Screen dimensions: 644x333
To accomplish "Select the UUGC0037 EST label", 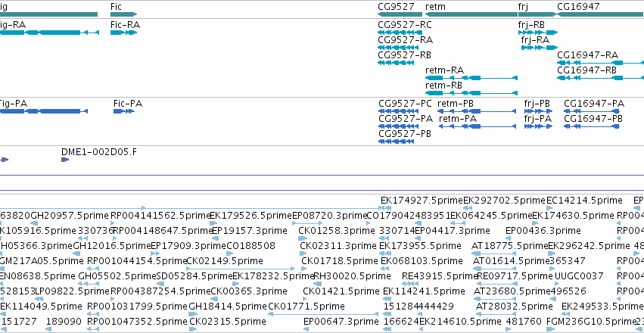I will point(579,276).
